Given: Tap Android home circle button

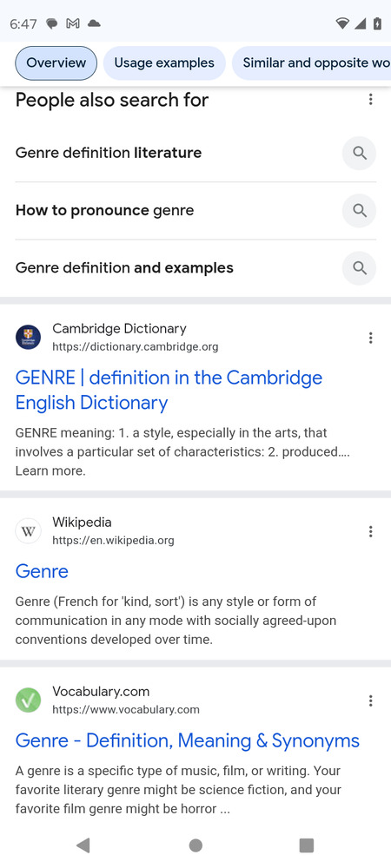Looking at the screenshot, I should pos(195,845).
